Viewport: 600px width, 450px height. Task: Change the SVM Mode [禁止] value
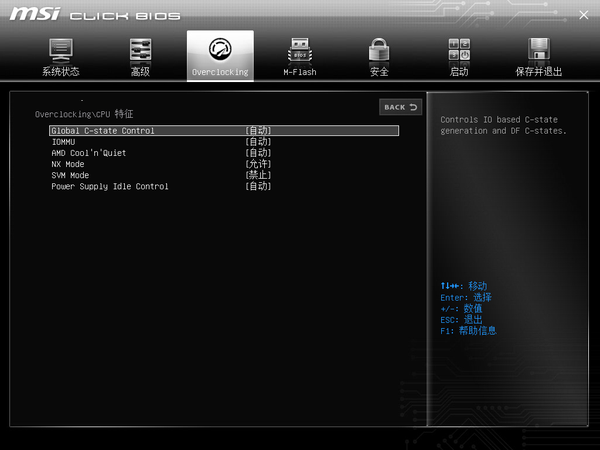[x=258, y=175]
